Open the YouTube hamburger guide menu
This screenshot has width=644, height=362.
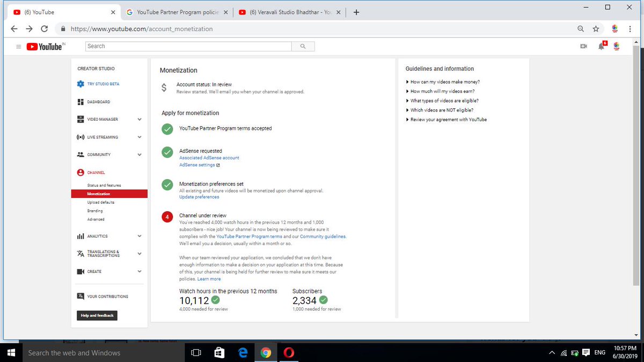pos(19,47)
